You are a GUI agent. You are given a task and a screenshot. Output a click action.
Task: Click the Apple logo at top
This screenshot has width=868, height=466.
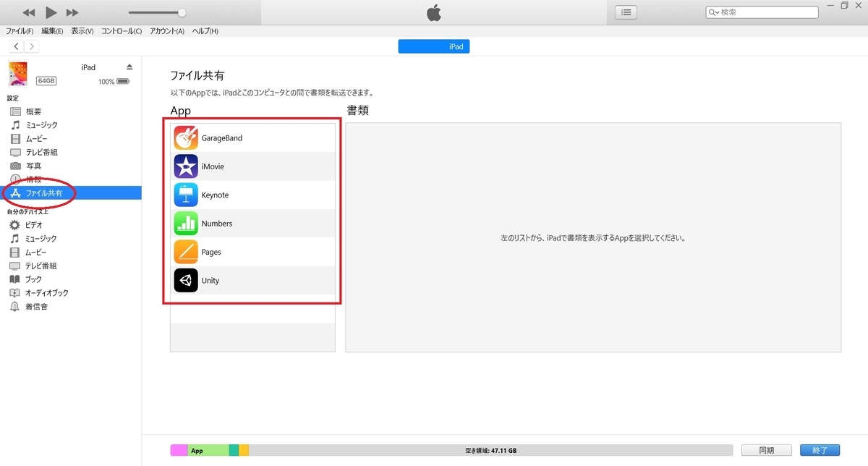click(434, 12)
